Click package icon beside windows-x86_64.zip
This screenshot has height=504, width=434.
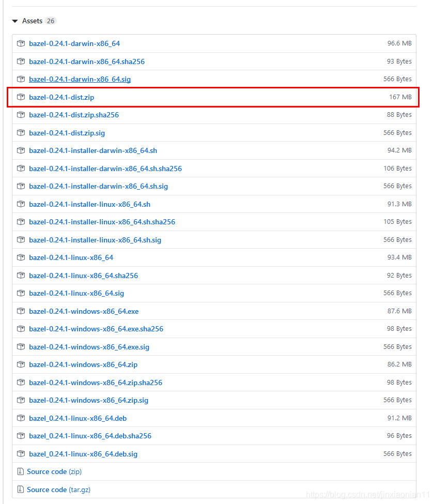[21, 364]
